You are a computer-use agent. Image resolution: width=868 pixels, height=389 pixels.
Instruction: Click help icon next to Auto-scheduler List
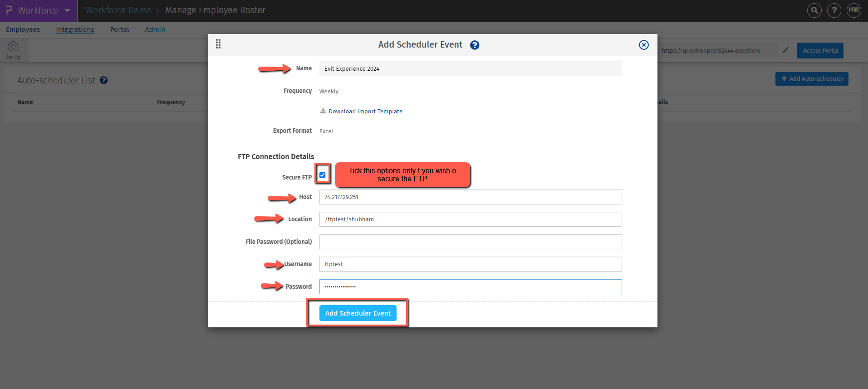point(104,80)
